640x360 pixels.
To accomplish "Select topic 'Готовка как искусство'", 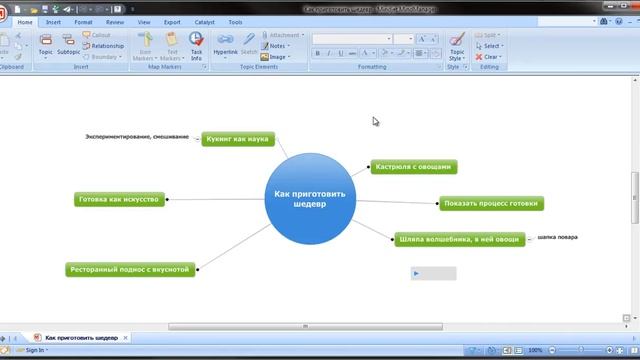I will coord(119,200).
